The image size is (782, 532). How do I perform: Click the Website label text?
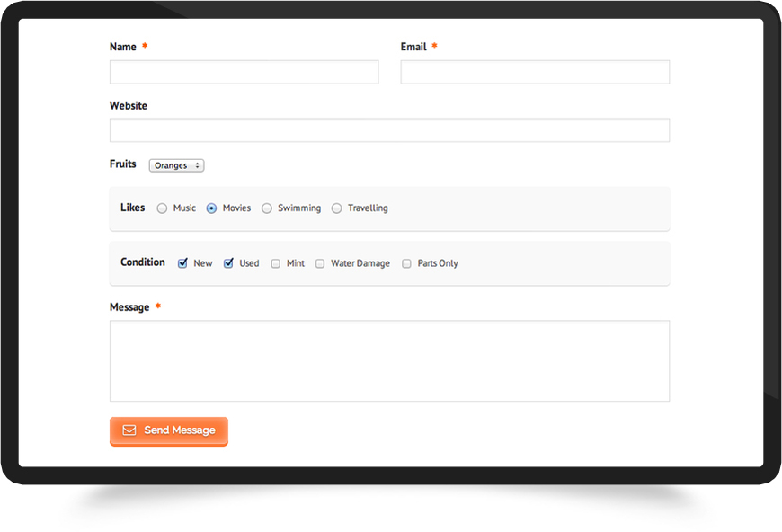click(129, 106)
